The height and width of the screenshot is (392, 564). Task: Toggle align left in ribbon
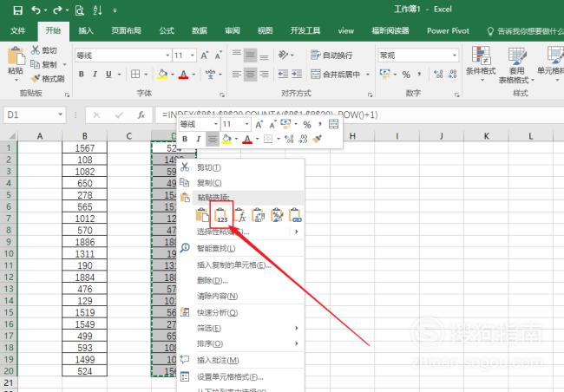(236, 75)
